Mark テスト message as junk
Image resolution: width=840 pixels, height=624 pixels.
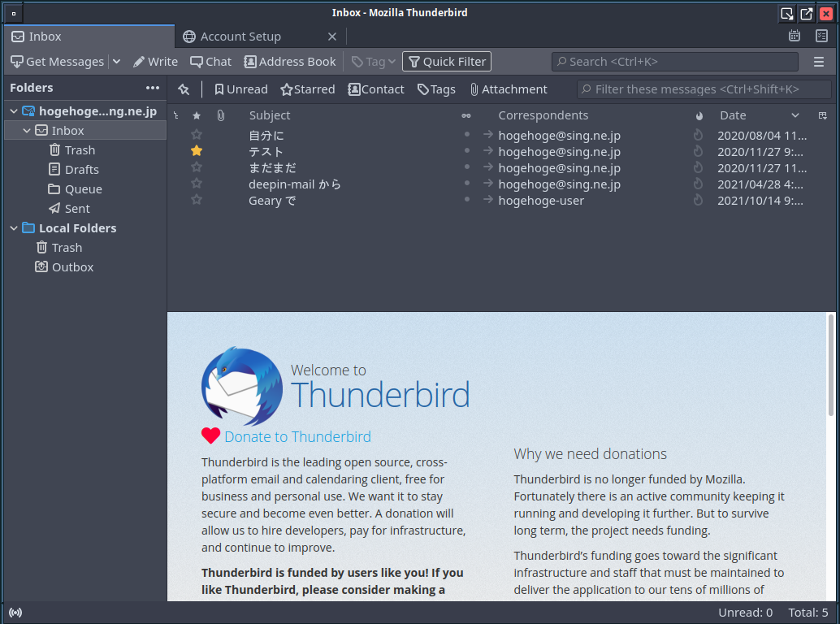coord(698,152)
